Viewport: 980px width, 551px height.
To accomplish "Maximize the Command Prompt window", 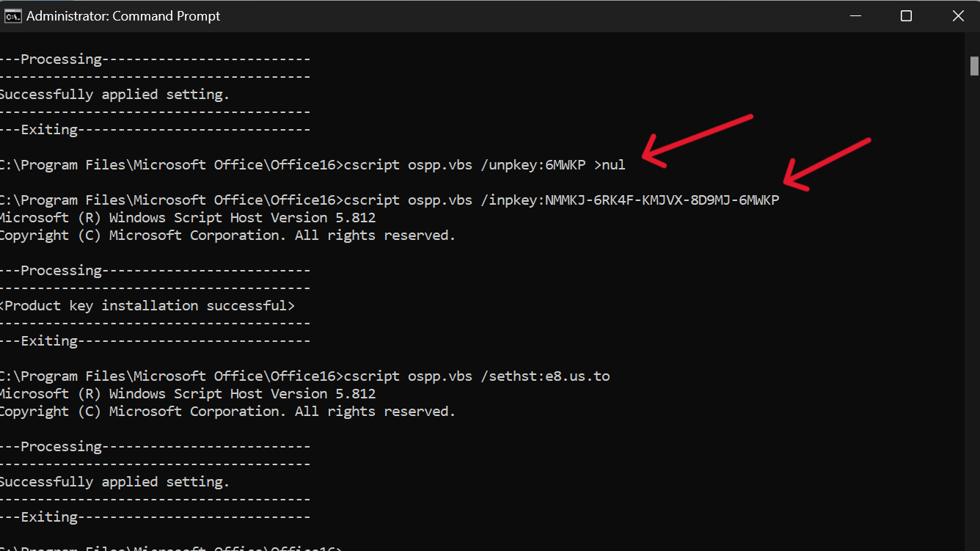I will [x=906, y=16].
